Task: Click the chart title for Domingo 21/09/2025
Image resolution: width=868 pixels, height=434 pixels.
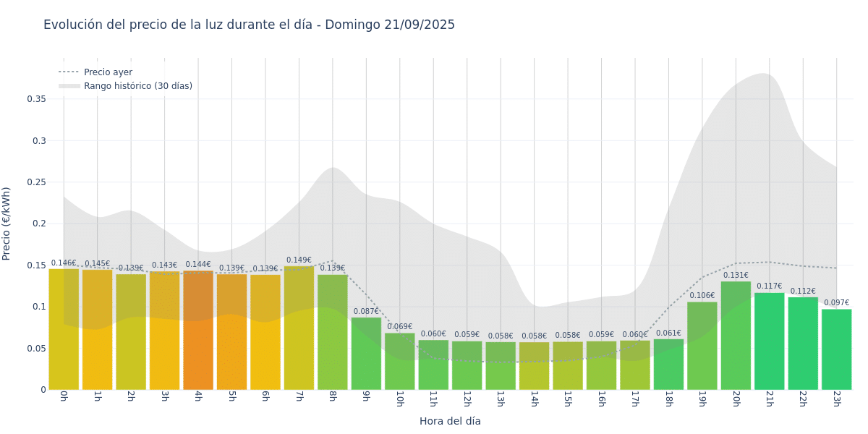Action: click(x=249, y=25)
